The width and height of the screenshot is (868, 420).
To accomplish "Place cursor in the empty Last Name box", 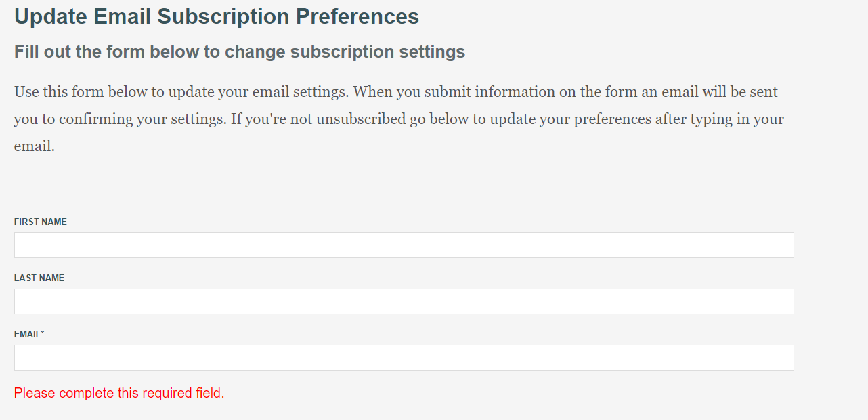I will tap(404, 301).
